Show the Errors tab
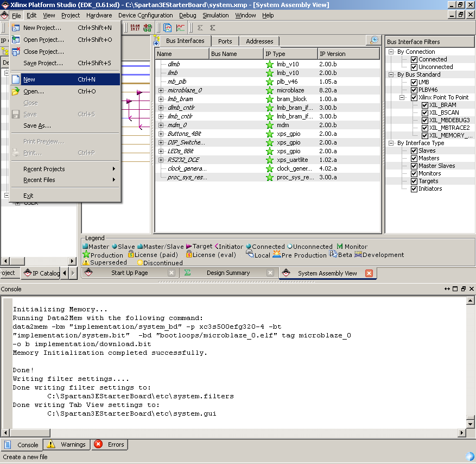This screenshot has height=464, width=476. 110,444
